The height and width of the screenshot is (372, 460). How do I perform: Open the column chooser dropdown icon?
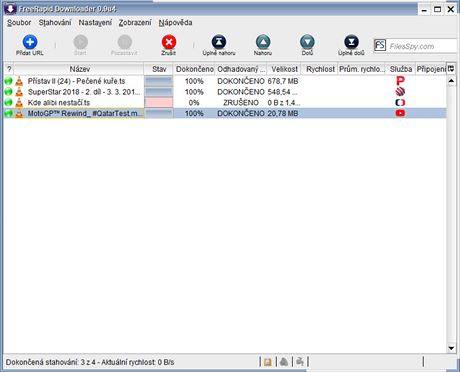click(x=451, y=69)
